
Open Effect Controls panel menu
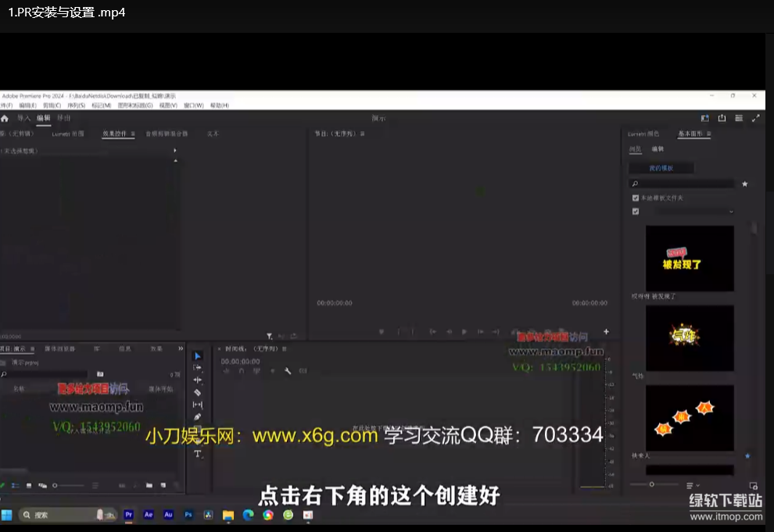[x=133, y=134]
